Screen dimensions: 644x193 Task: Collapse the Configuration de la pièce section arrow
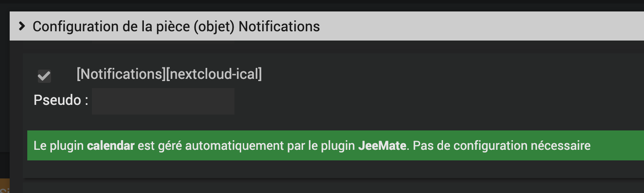tap(22, 26)
